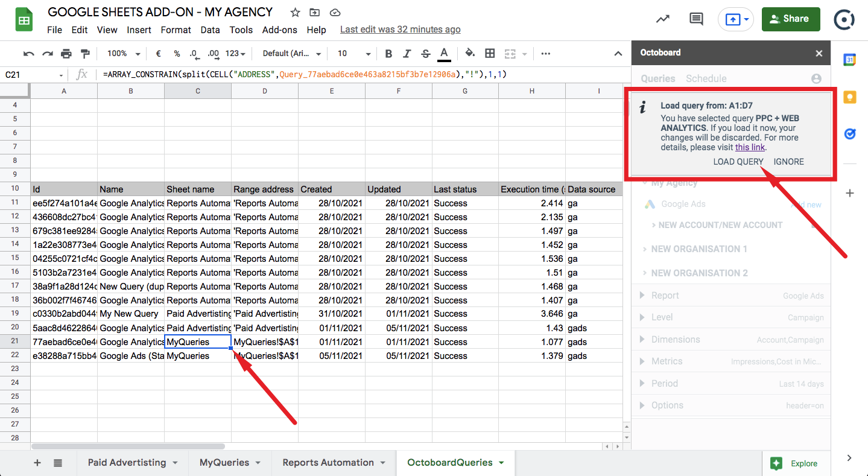Viewport: 868px width, 476px height.
Task: Open the Data menu
Action: coord(210,30)
